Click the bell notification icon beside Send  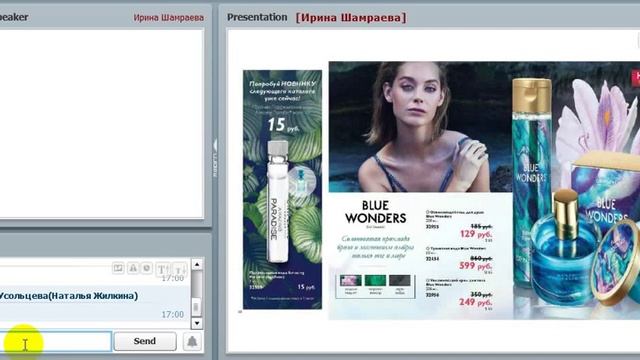[x=192, y=341]
